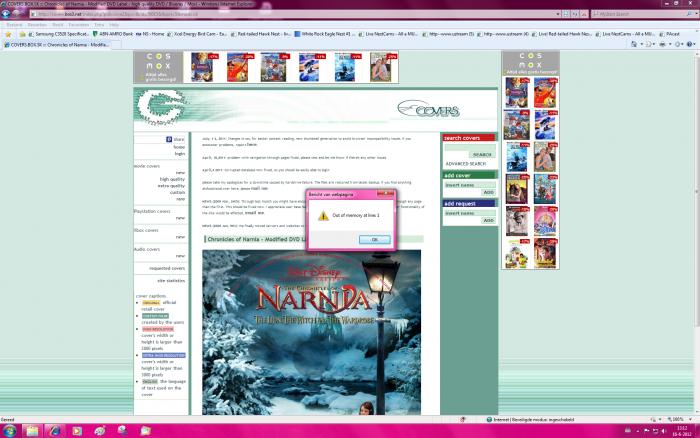Click the Windows Start button

pyautogui.click(x=9, y=431)
